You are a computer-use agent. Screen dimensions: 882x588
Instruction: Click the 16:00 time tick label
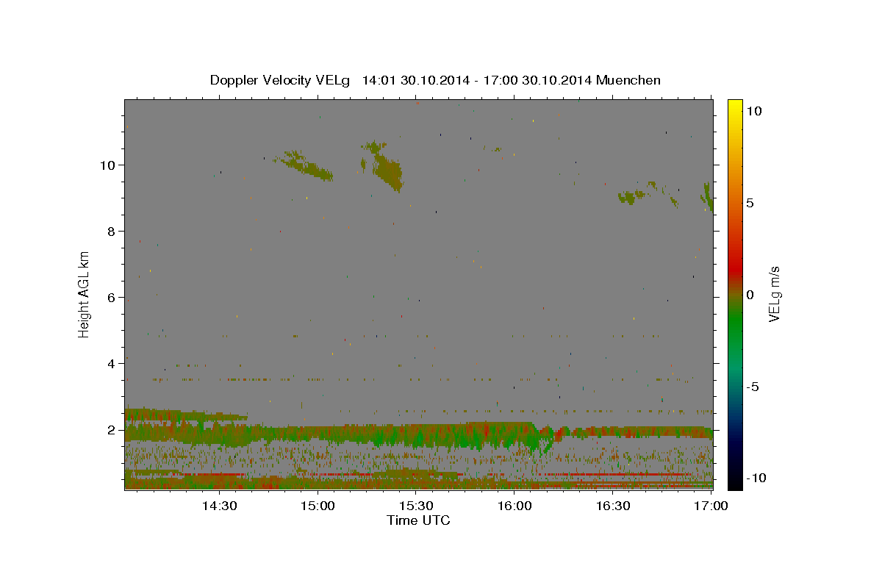click(x=514, y=506)
